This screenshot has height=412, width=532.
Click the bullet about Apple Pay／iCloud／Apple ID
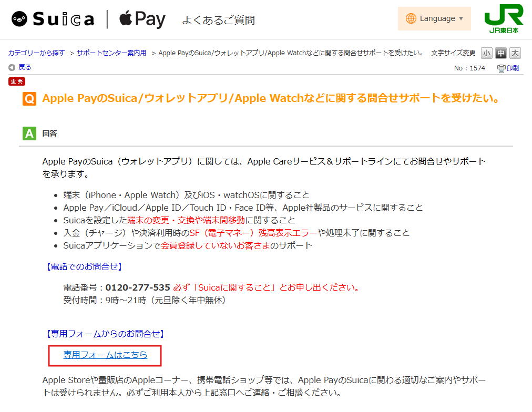coord(243,208)
